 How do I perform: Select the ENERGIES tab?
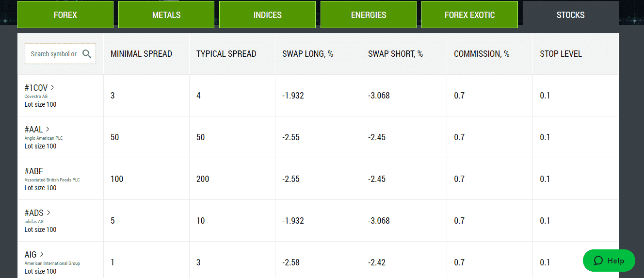(x=369, y=15)
